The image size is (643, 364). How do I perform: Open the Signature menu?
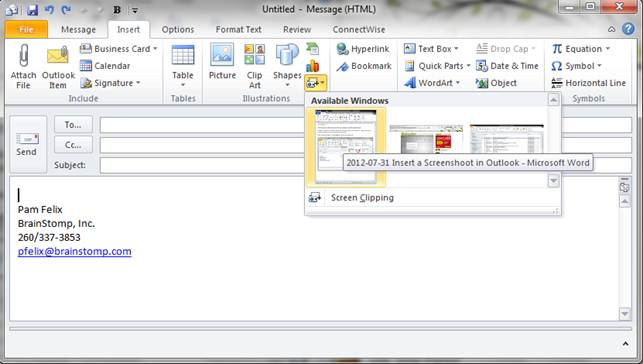point(110,83)
